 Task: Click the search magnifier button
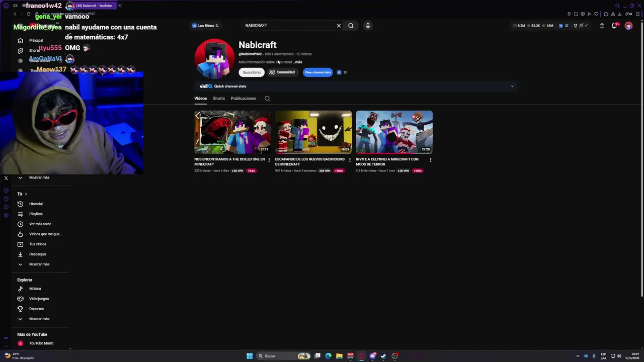point(351,26)
